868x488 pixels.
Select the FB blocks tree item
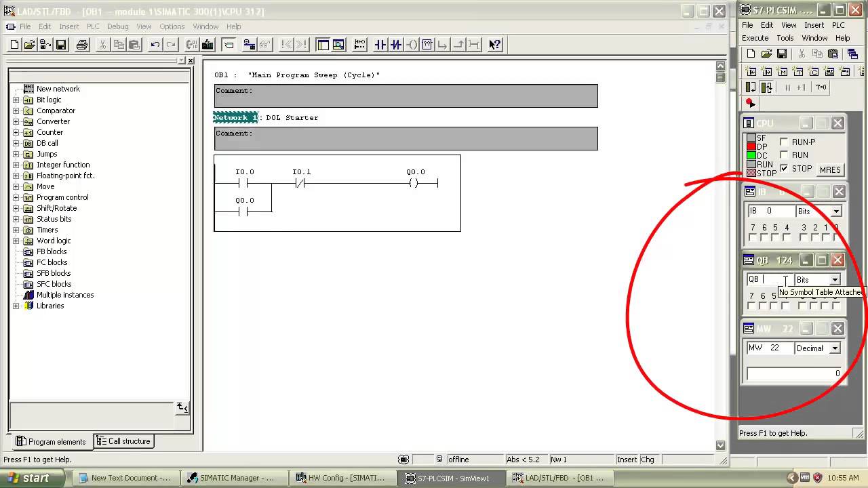[x=52, y=251]
